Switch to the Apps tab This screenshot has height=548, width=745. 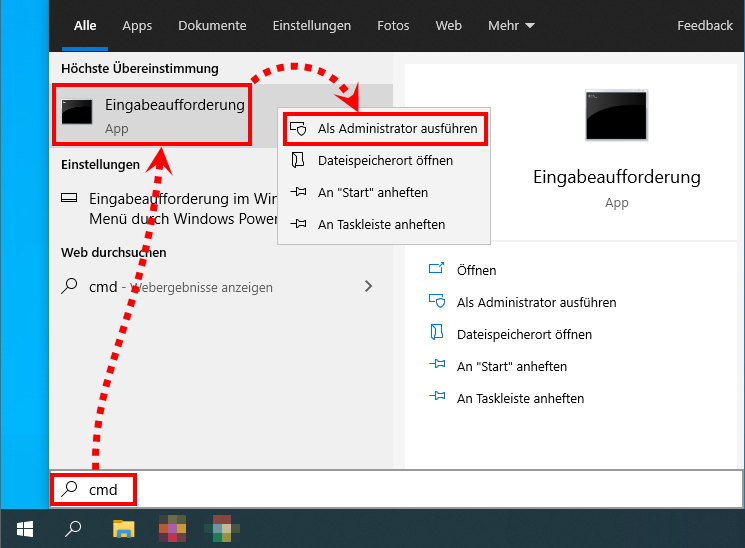137,25
